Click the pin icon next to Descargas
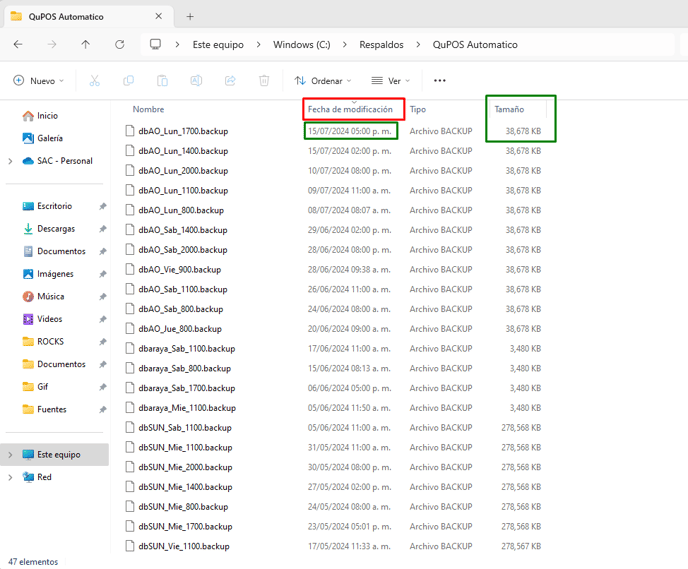This screenshot has height=569, width=688. [103, 229]
